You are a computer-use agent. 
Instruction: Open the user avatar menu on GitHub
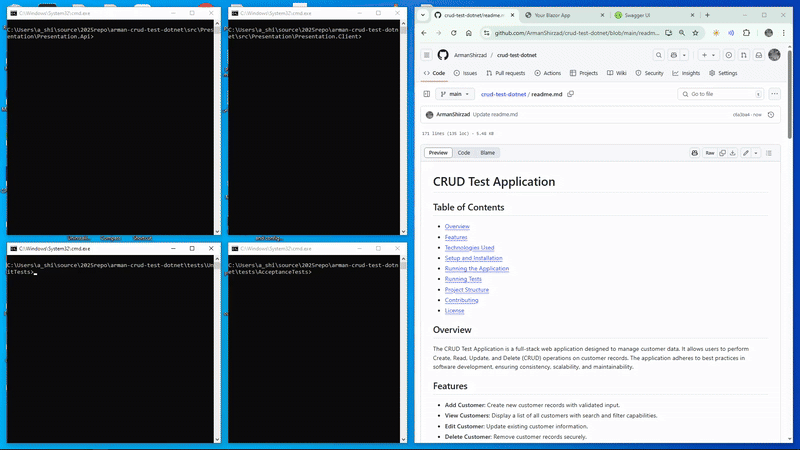coord(774,55)
